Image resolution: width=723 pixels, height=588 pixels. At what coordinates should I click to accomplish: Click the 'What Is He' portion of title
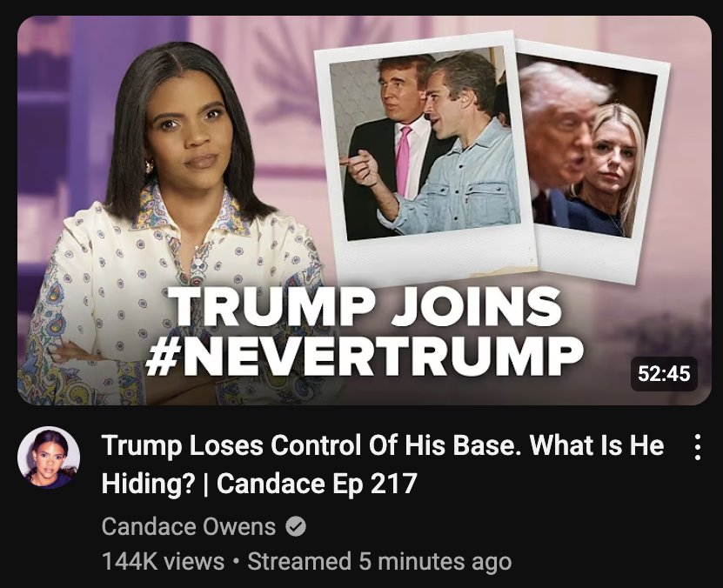(x=597, y=445)
